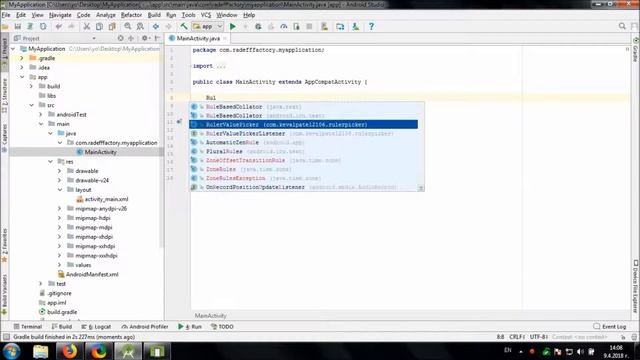This screenshot has width=640, height=360.
Task: Collapse the src folder
Action: [31, 105]
